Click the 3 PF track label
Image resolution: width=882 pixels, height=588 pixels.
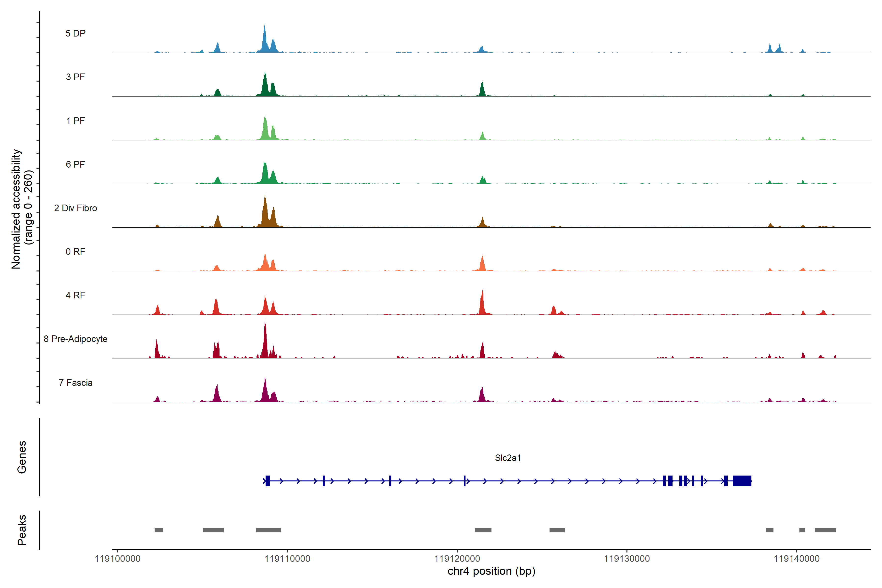tap(75, 77)
